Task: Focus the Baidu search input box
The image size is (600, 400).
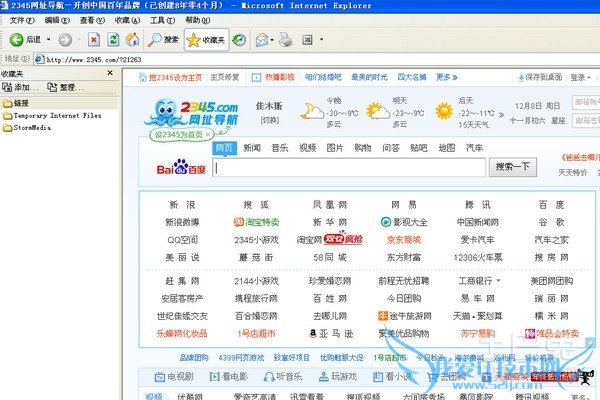Action: (x=349, y=167)
